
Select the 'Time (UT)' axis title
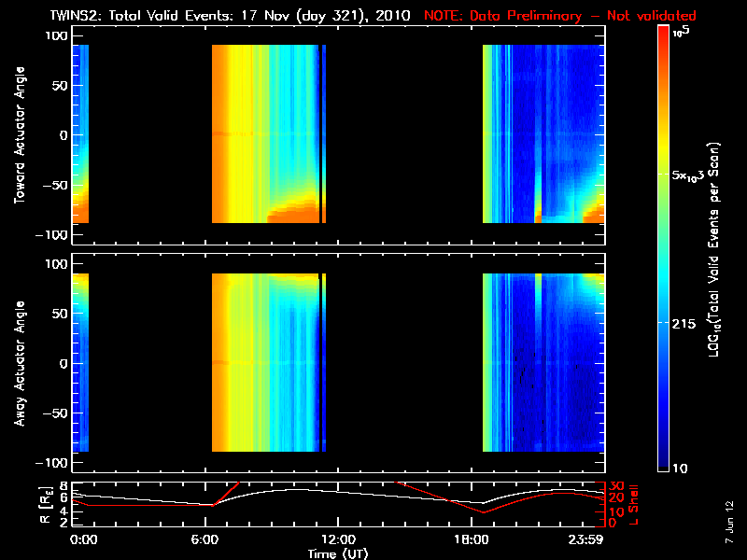(338, 553)
